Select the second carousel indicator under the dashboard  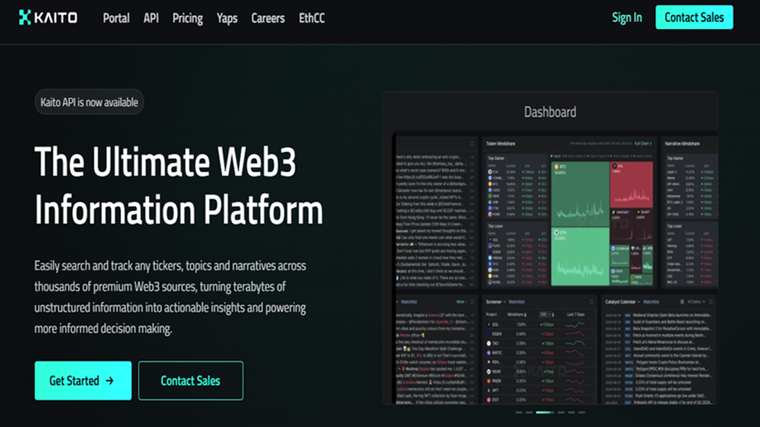pos(529,412)
